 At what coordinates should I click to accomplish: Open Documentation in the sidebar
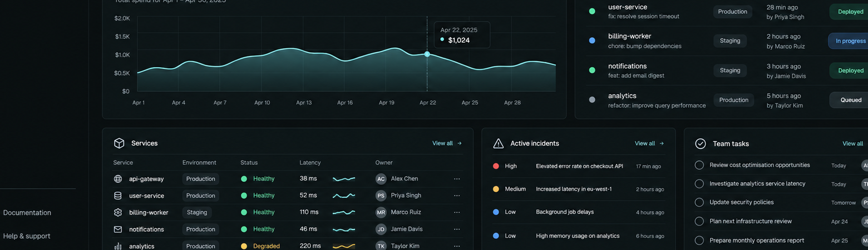click(27, 213)
